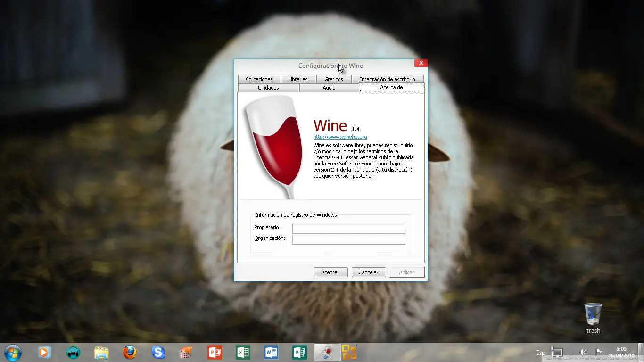Click the Wine glass logo image

[x=273, y=147]
